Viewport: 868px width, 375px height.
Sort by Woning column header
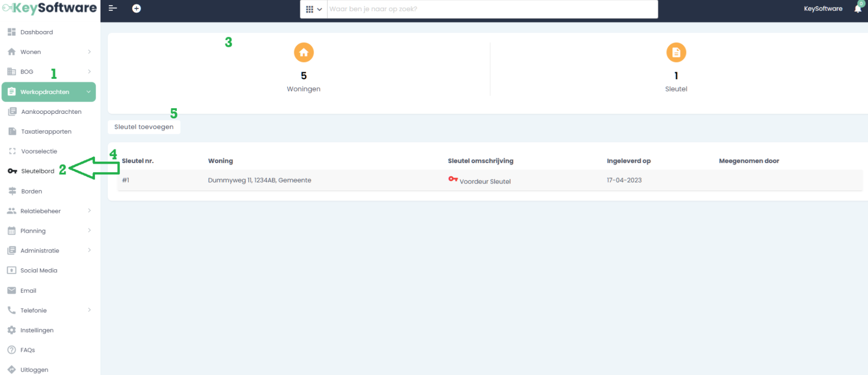[221, 161]
